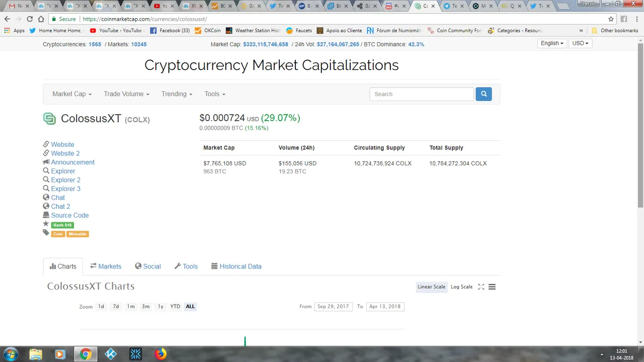Image resolution: width=644 pixels, height=362 pixels.
Task: Open the Website link
Action: (62, 144)
